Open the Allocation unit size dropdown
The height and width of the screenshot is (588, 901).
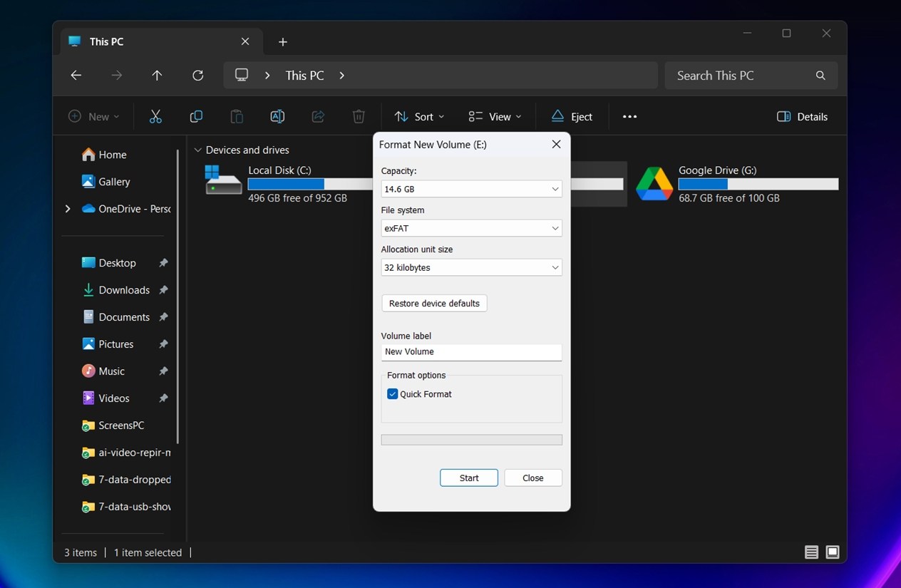pos(471,268)
